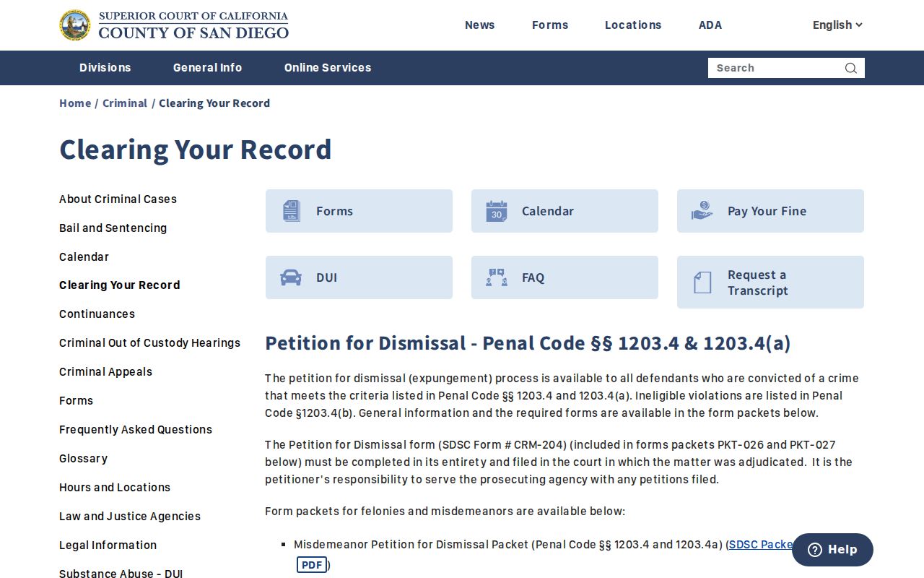Click the Superior Court County of San Diego title
Image resolution: width=924 pixels, height=578 pixels.
pos(193,25)
